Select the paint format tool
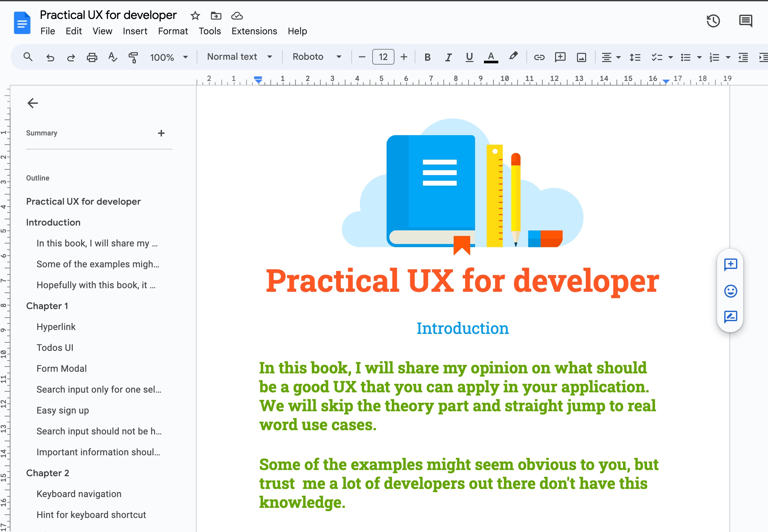The width and height of the screenshot is (768, 532). point(133,57)
